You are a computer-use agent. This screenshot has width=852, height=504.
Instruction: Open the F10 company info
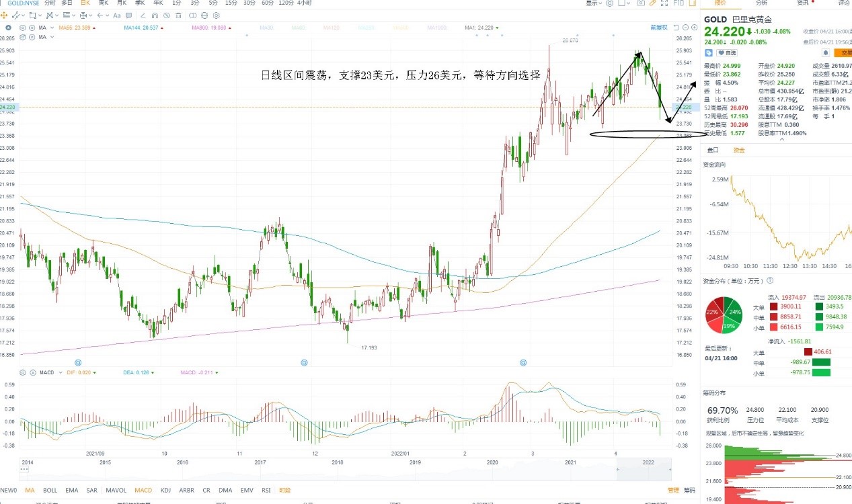pos(679,3)
